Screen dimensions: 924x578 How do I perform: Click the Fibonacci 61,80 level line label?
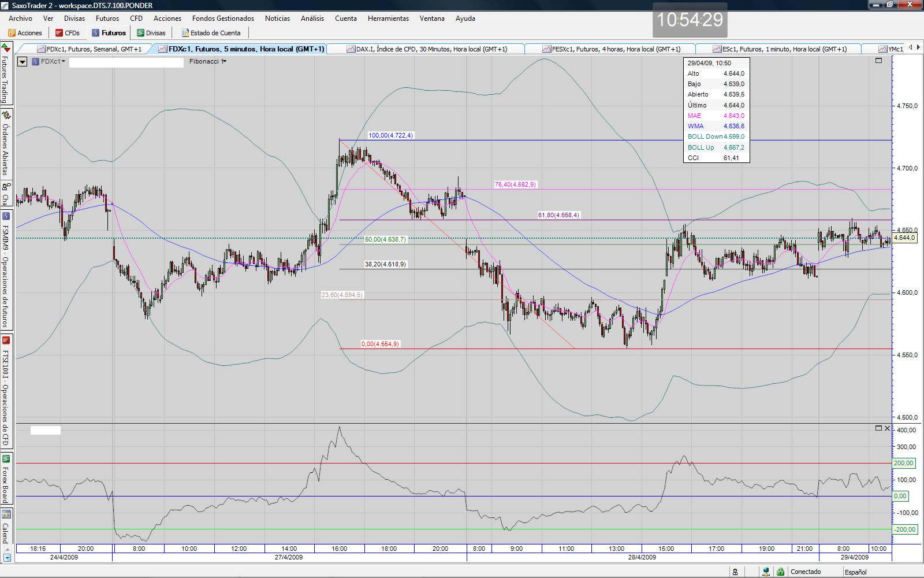tap(558, 215)
